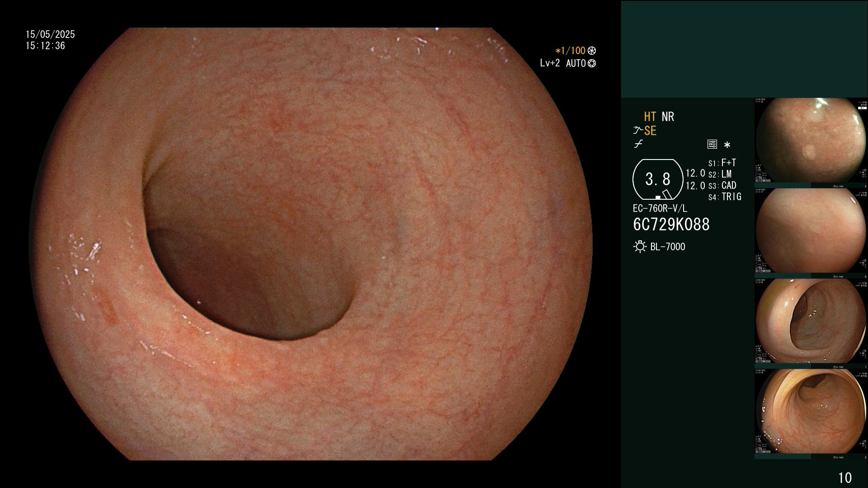Screen dimensions: 868x488
Task: Click the S2 switch assignment LM
Action: (x=720, y=174)
